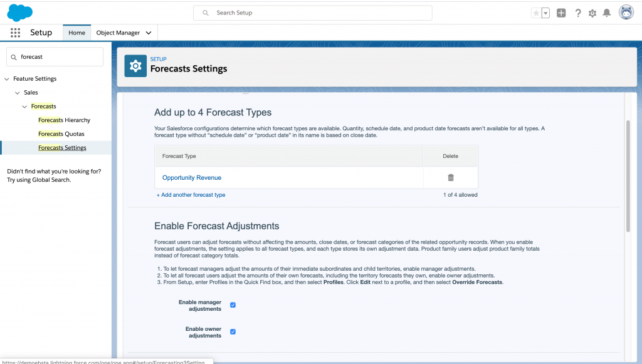Open the favorites list dropdown arrow
Viewport: 642px width, 364px height.
545,13
